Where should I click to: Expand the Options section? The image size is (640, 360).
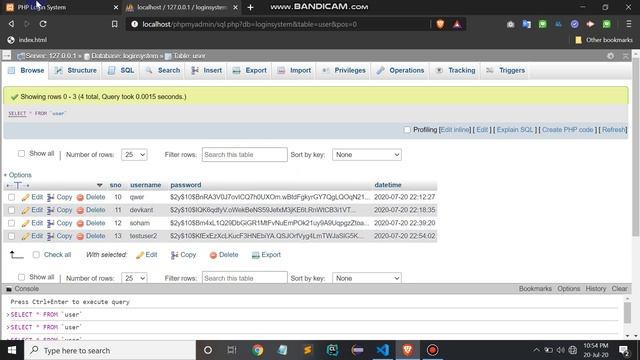18,175
